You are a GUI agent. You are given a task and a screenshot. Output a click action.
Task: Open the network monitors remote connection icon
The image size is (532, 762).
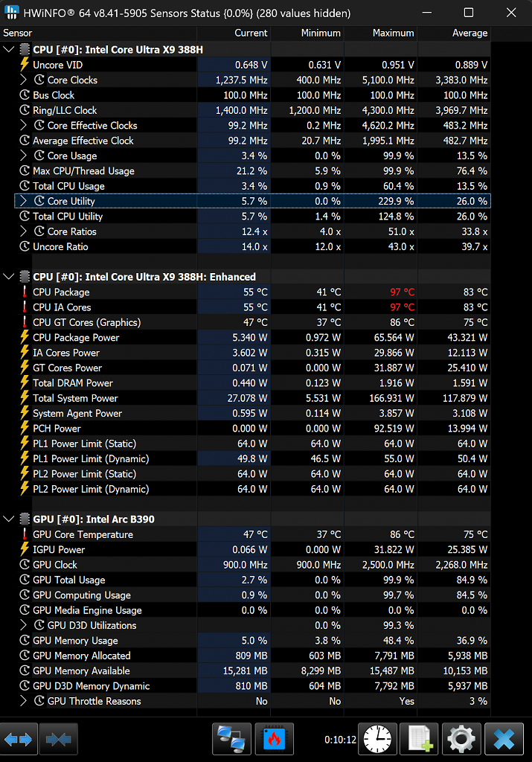[x=231, y=739]
